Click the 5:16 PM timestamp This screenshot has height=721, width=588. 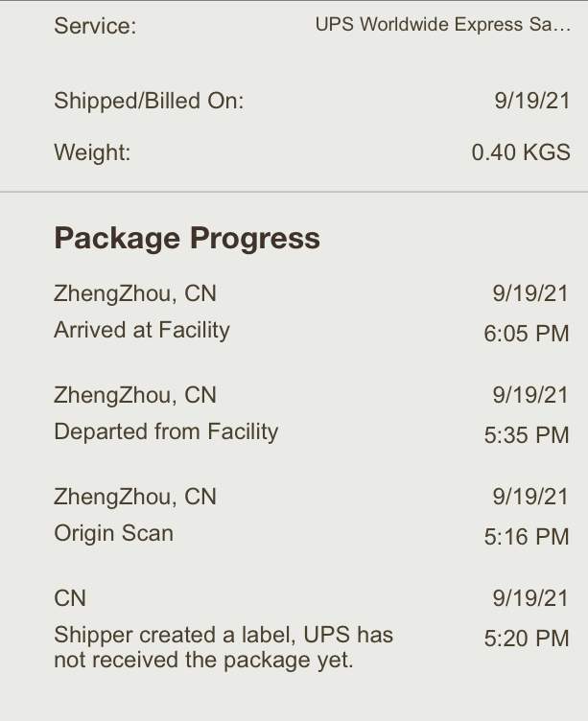point(527,537)
